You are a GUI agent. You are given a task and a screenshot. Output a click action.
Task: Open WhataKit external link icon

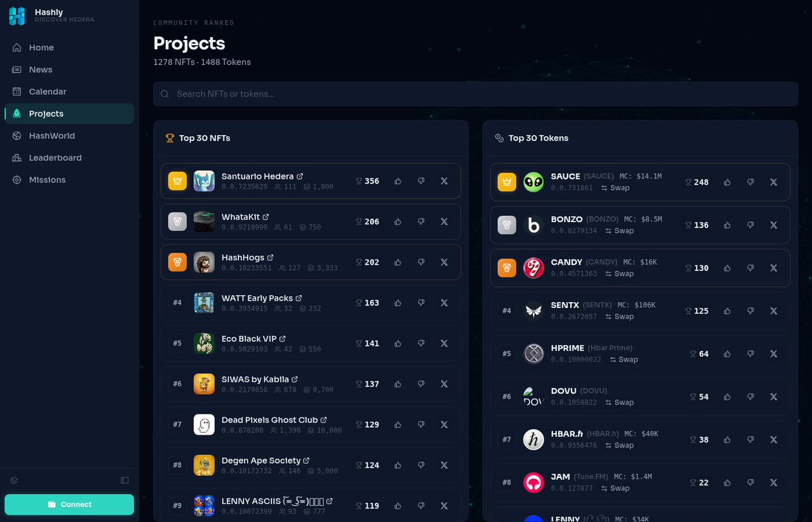[x=265, y=217]
